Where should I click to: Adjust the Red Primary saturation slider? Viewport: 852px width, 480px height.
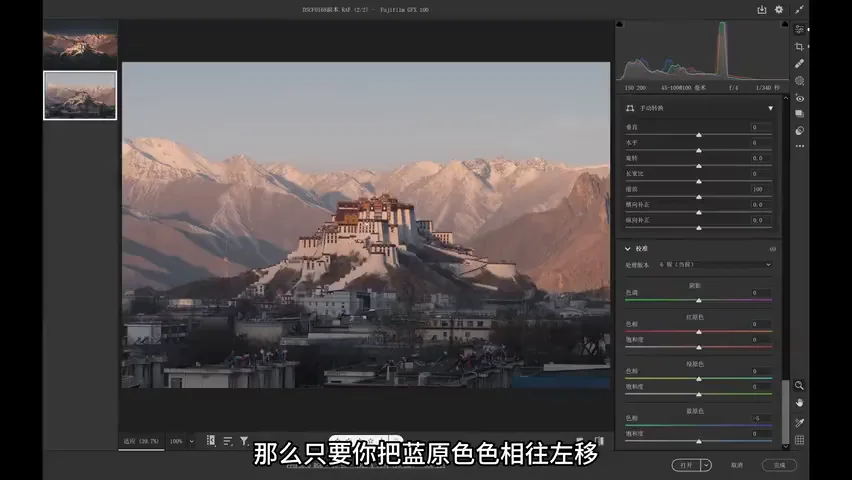pyautogui.click(x=699, y=347)
